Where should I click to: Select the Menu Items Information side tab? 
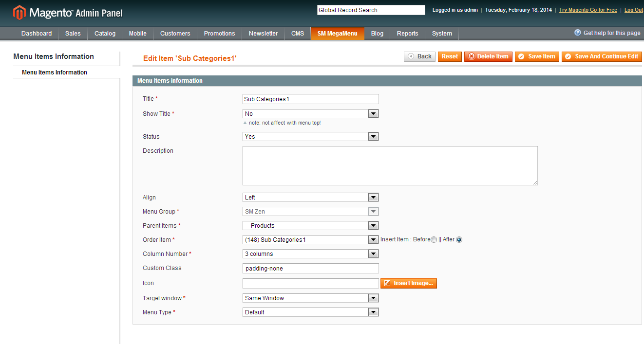[x=66, y=72]
